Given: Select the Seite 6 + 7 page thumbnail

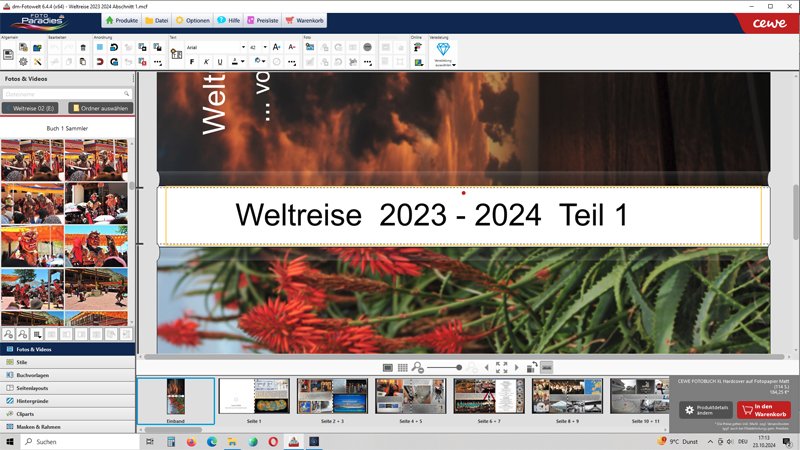Looking at the screenshot, I should 489,396.
